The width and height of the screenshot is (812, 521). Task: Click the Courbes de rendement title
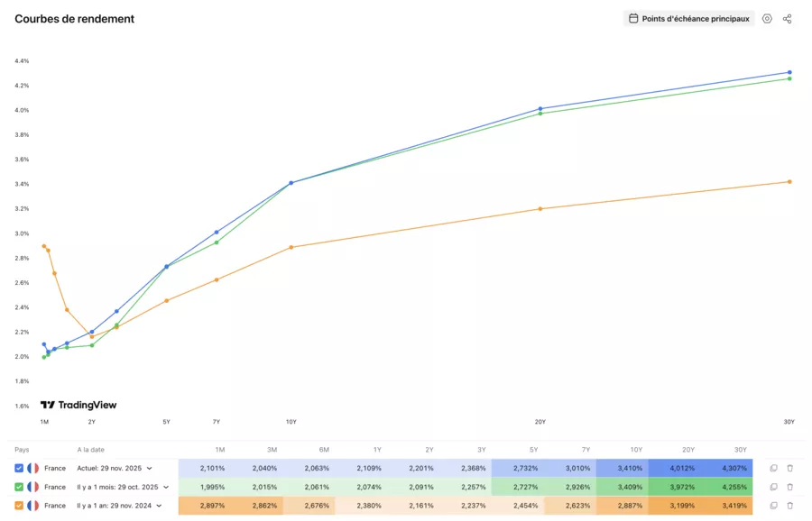76,18
